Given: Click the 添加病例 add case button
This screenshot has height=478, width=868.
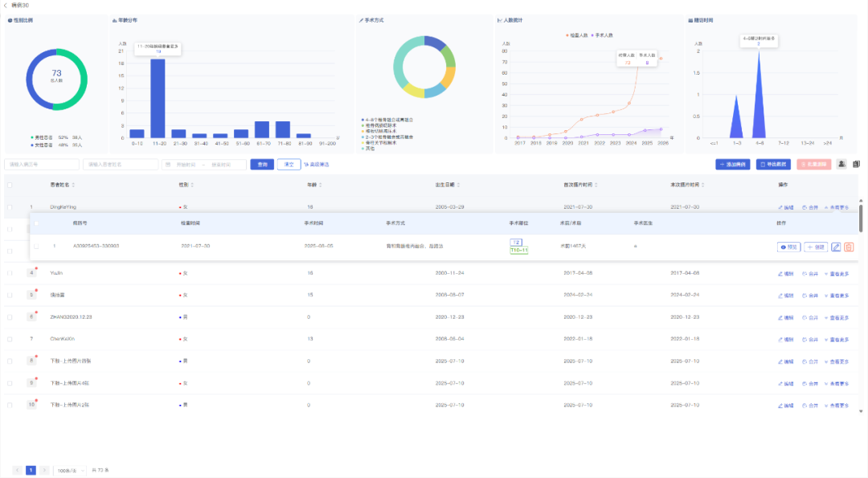Looking at the screenshot, I should pos(733,165).
